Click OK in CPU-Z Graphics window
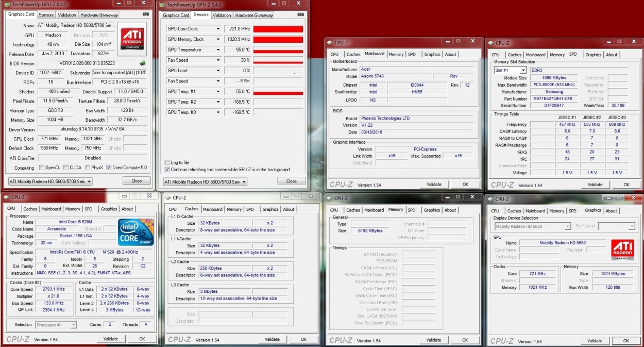This screenshot has height=347, width=644. tap(626, 340)
